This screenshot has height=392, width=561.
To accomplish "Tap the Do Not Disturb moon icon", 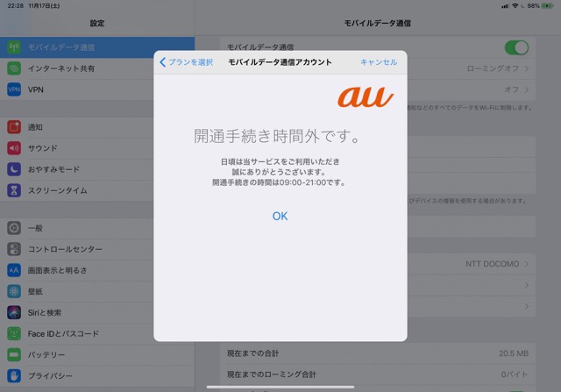I will (x=14, y=169).
